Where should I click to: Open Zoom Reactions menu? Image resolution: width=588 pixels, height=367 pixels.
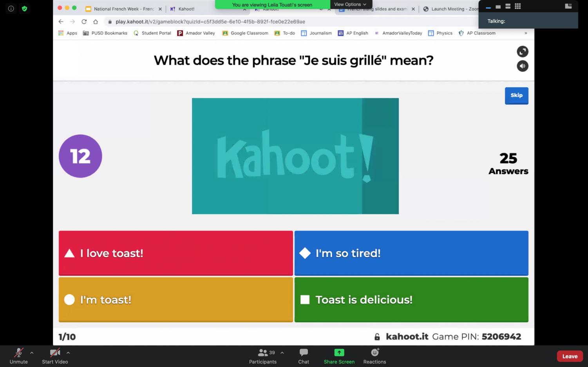point(375,356)
